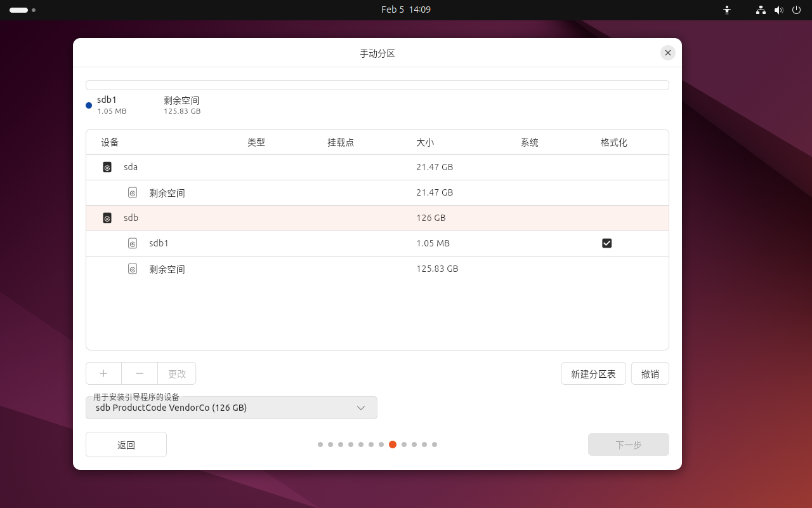
Task: Click the volume speaker icon
Action: pos(779,10)
